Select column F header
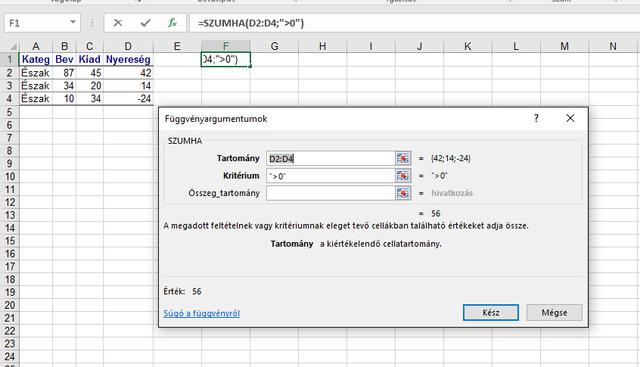640x367 pixels. pyautogui.click(x=226, y=46)
